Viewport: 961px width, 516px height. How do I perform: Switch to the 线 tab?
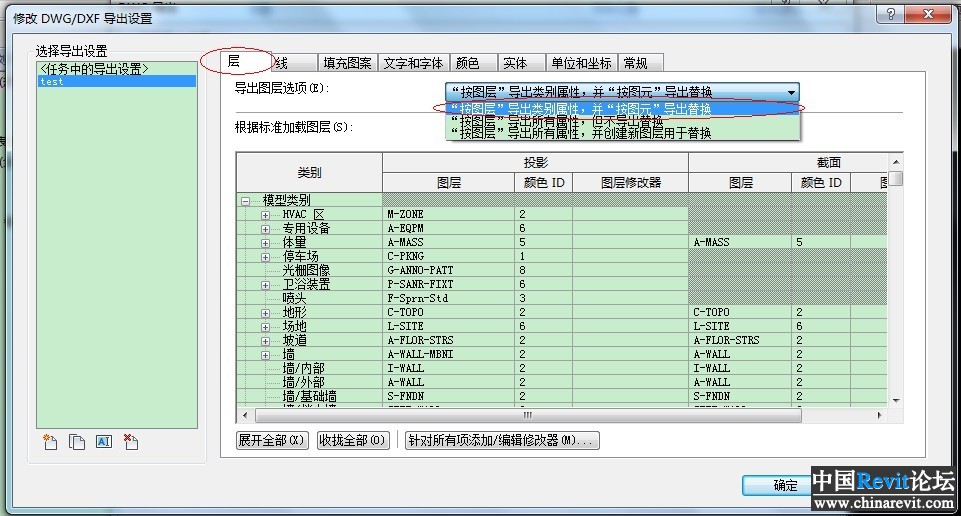(294, 63)
